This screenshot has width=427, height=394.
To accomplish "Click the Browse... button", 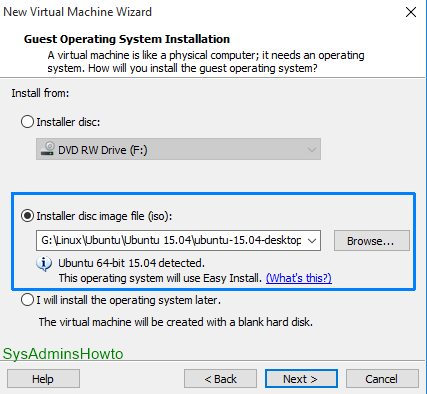I will pos(372,240).
